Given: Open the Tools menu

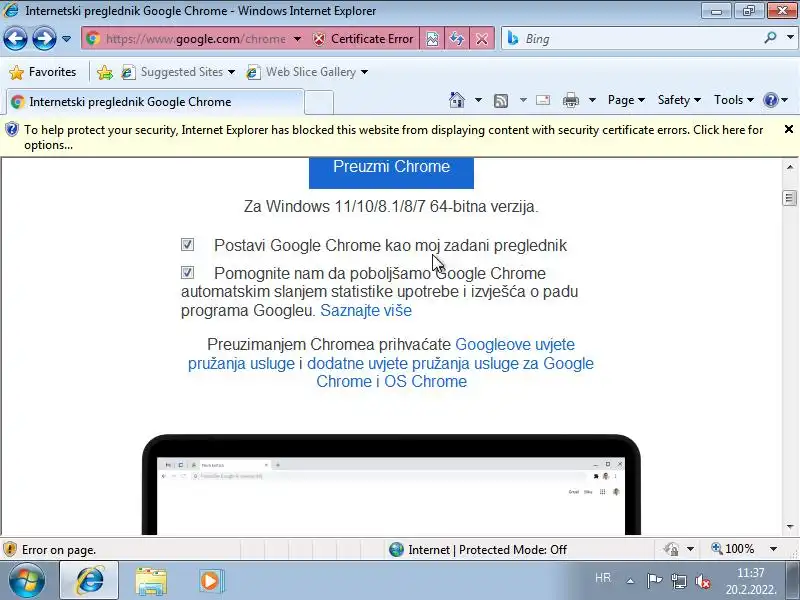Looking at the screenshot, I should [x=734, y=100].
